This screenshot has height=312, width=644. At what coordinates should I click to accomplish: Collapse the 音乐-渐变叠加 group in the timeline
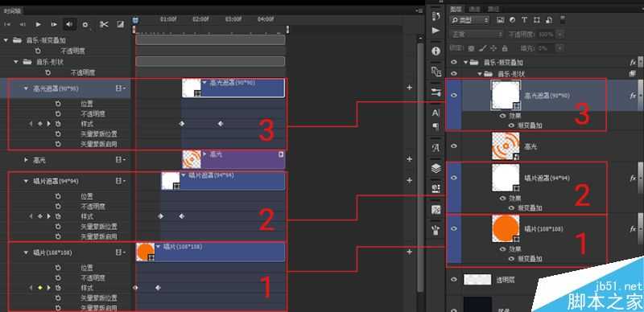pyautogui.click(x=6, y=40)
